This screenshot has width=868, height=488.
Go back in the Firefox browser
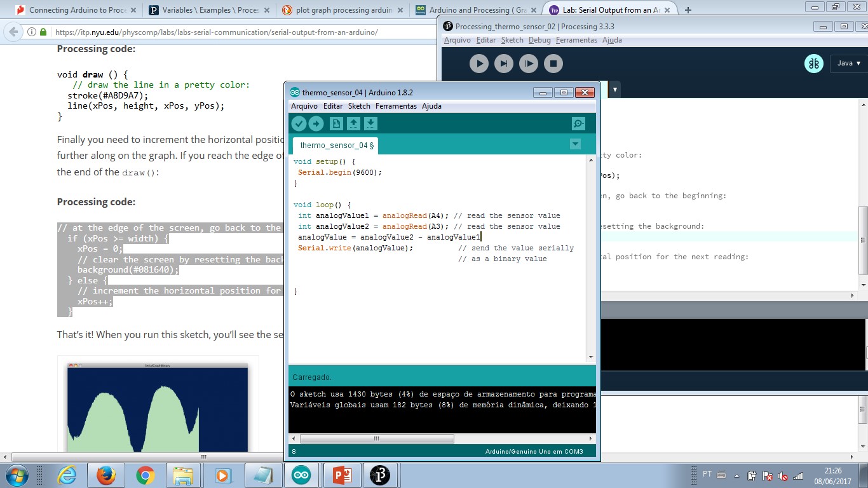13,32
